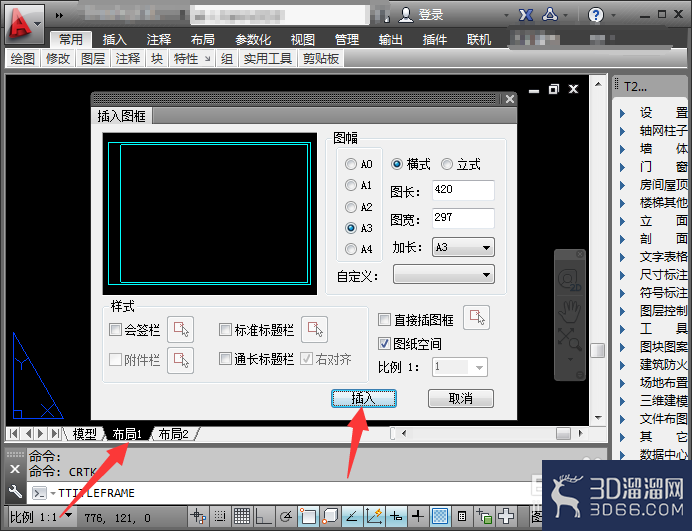The image size is (692, 531).
Task: Toggle 3D object snap in status bar
Action: (330, 516)
